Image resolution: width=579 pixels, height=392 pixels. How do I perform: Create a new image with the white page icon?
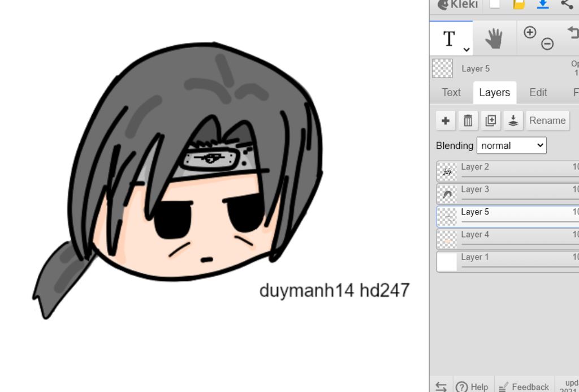[495, 4]
